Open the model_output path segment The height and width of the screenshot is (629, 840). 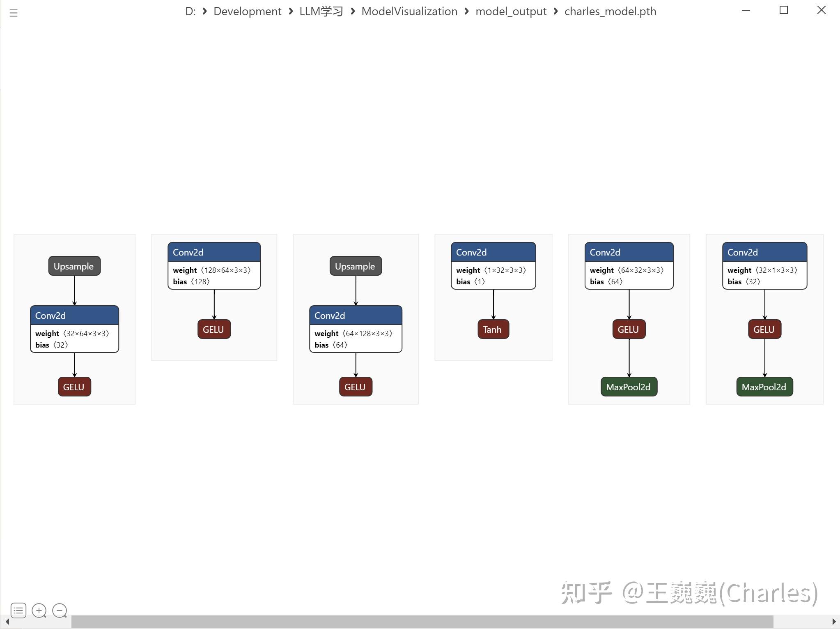click(x=511, y=12)
